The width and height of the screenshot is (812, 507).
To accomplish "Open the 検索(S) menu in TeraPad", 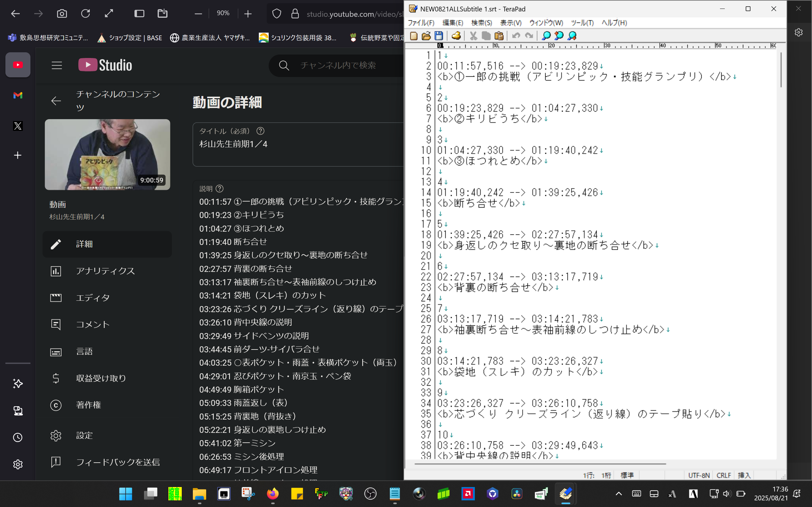I will point(481,23).
